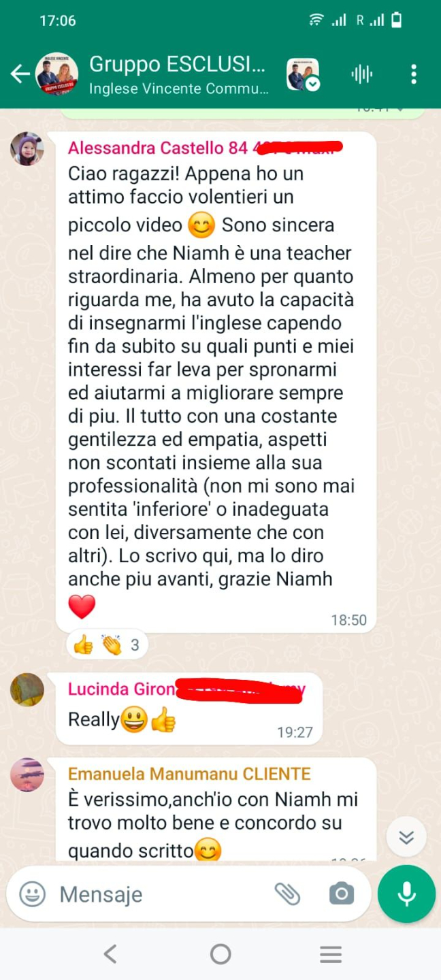The height and width of the screenshot is (980, 441).
Task: Select Alessandra Castello sender name
Action: (x=158, y=148)
